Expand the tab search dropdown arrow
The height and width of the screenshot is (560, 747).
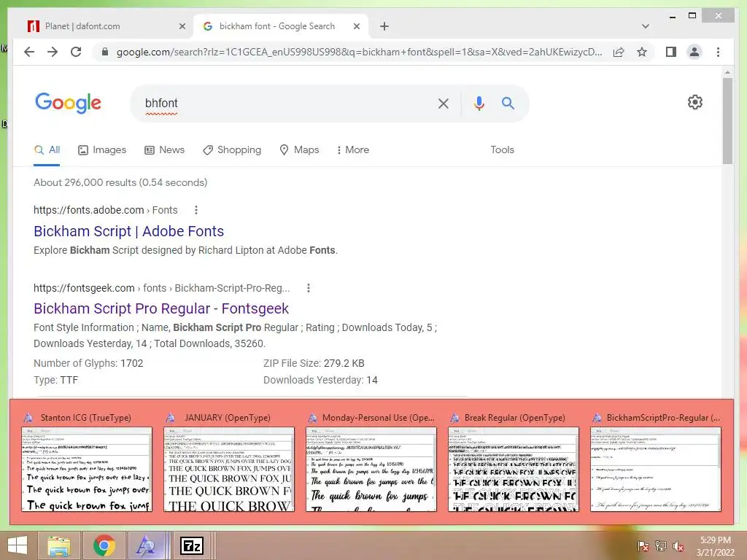coord(645,26)
